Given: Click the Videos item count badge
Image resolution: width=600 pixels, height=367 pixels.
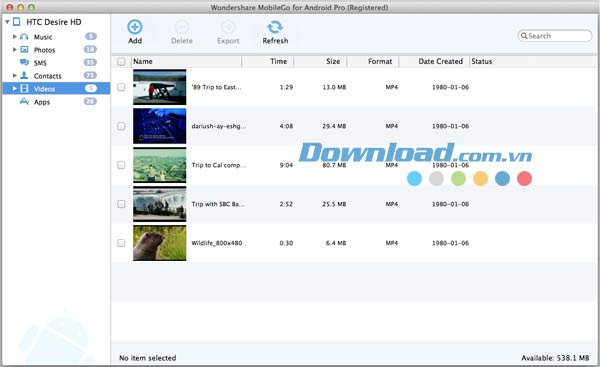Looking at the screenshot, I should click(91, 88).
